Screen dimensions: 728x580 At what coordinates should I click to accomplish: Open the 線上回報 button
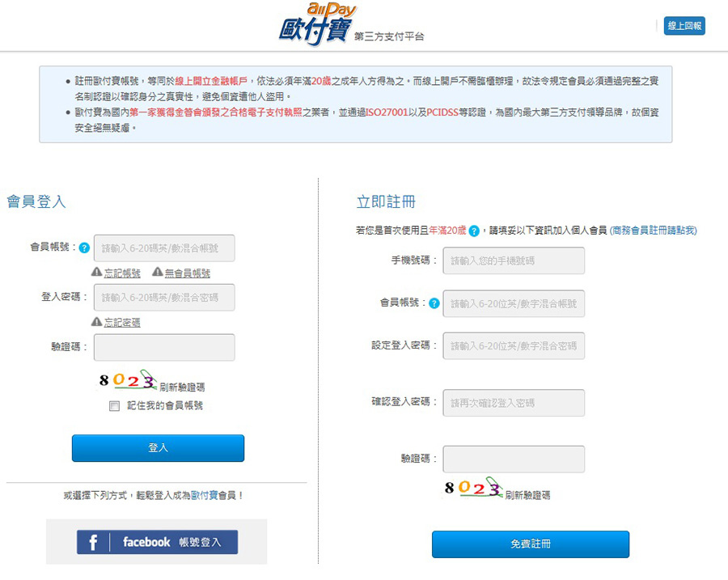(684, 26)
